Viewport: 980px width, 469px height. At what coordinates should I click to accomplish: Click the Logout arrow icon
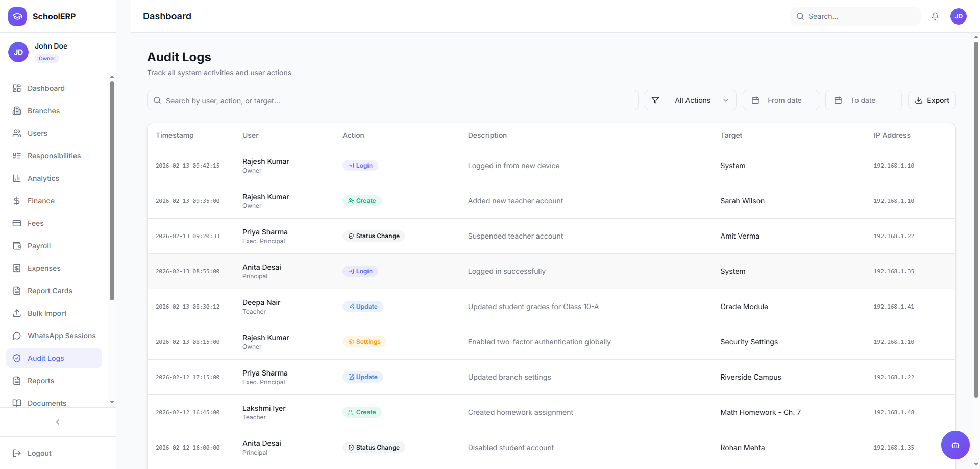(x=17, y=453)
